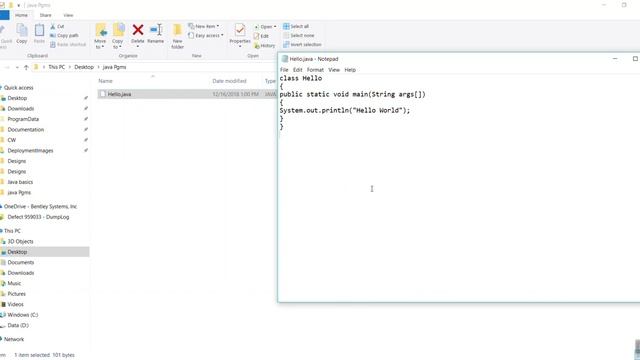The width and height of the screenshot is (640, 360).
Task: Switch to the Home ribbon tab
Action: 21,15
